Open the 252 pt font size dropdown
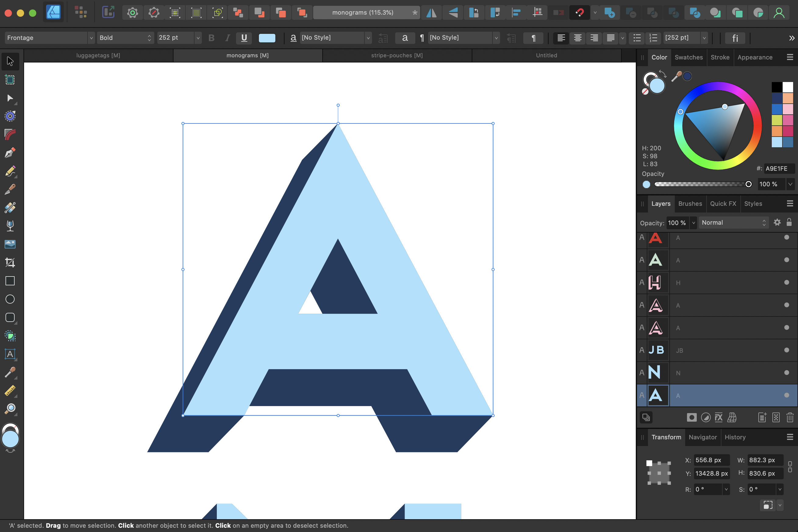 [198, 38]
